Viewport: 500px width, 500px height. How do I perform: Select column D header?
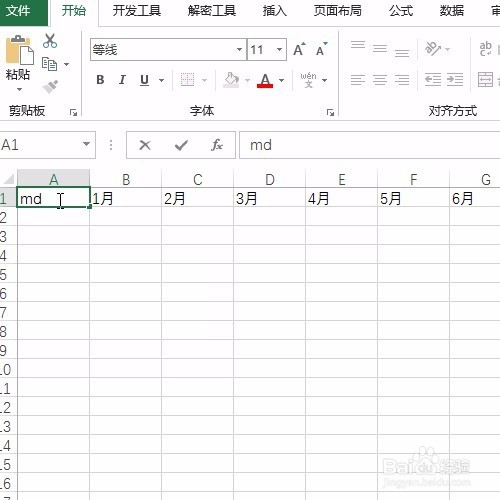[269, 179]
